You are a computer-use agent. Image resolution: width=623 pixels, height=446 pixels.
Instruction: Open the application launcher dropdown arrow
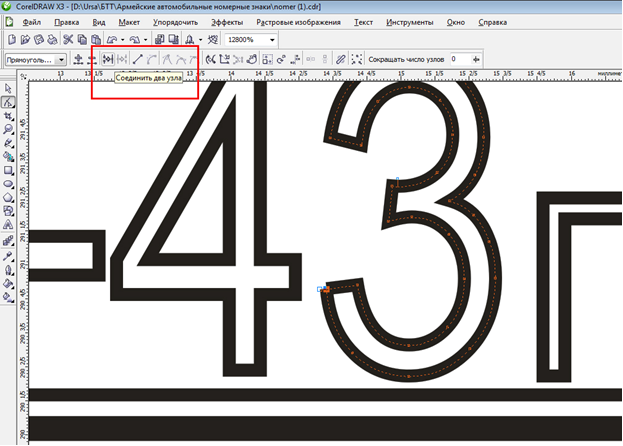[201, 40]
